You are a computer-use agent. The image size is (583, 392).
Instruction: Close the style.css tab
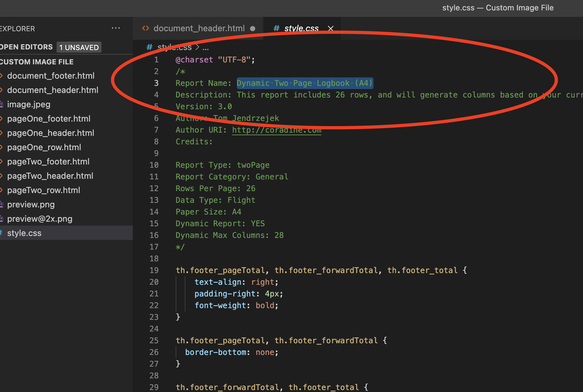tap(331, 28)
